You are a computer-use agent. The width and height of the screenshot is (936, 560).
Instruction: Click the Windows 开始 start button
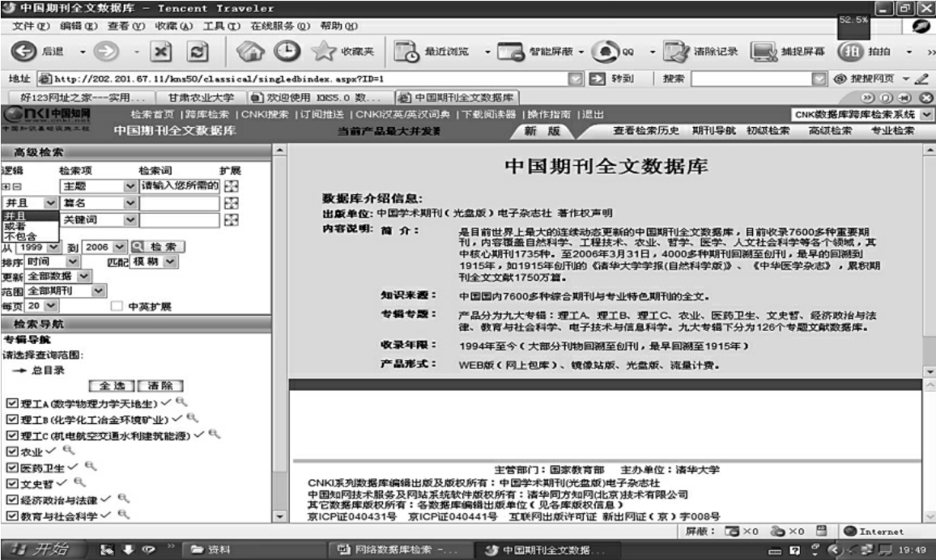click(42, 549)
